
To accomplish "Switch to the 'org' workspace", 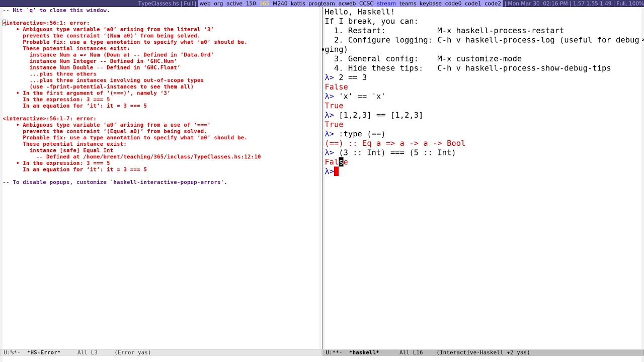I will (x=218, y=4).
